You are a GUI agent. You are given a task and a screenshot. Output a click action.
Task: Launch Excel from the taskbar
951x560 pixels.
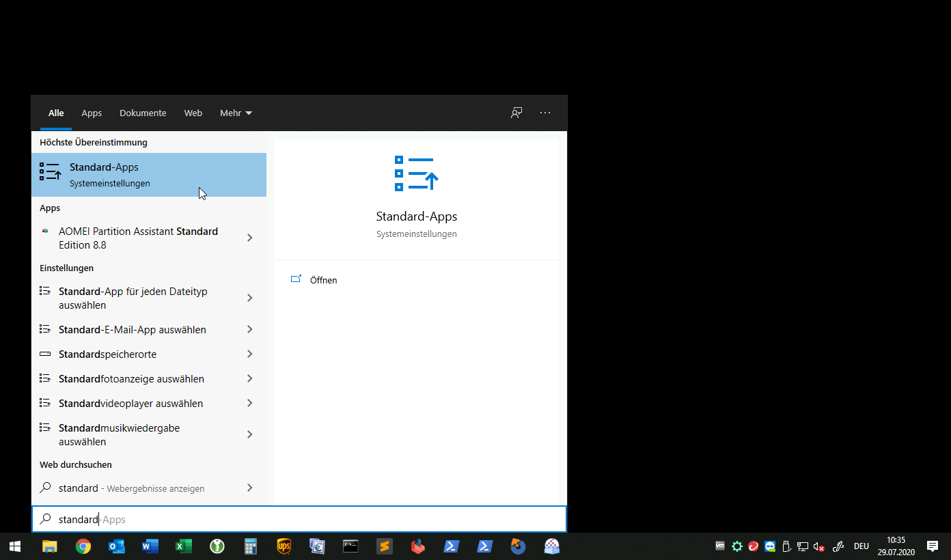click(183, 546)
